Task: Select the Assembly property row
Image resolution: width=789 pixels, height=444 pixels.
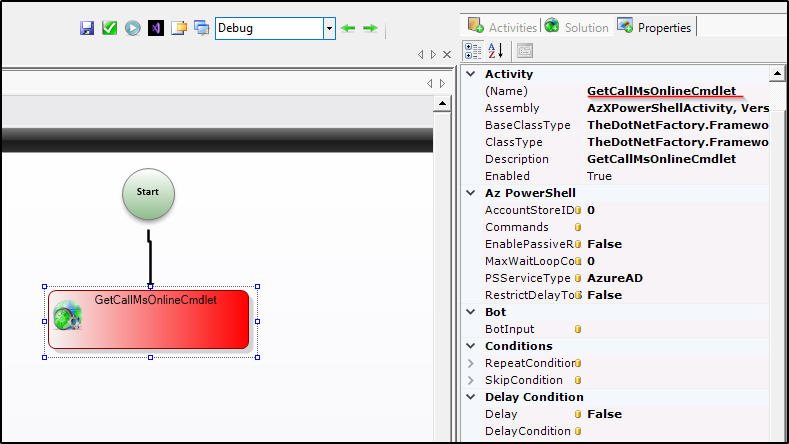Action: coord(617,108)
